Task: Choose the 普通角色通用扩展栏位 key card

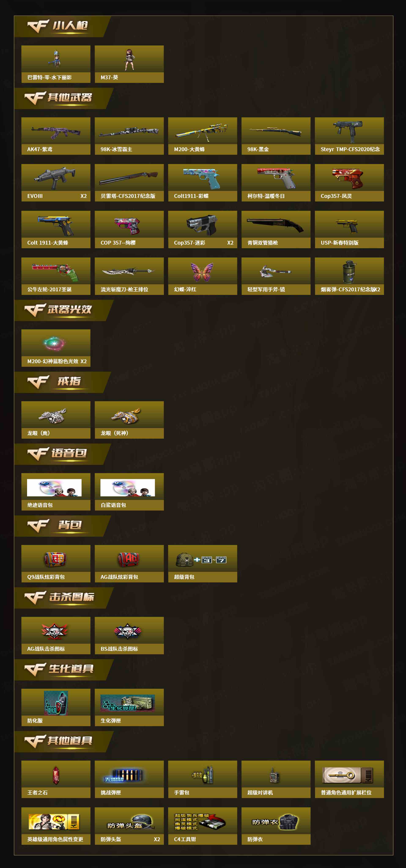Action: pyautogui.click(x=348, y=775)
